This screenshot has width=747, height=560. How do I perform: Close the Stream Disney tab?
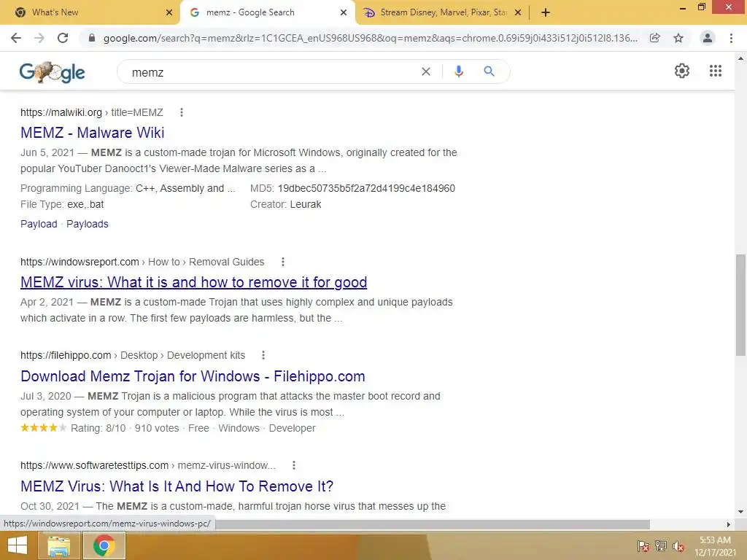pyautogui.click(x=518, y=12)
